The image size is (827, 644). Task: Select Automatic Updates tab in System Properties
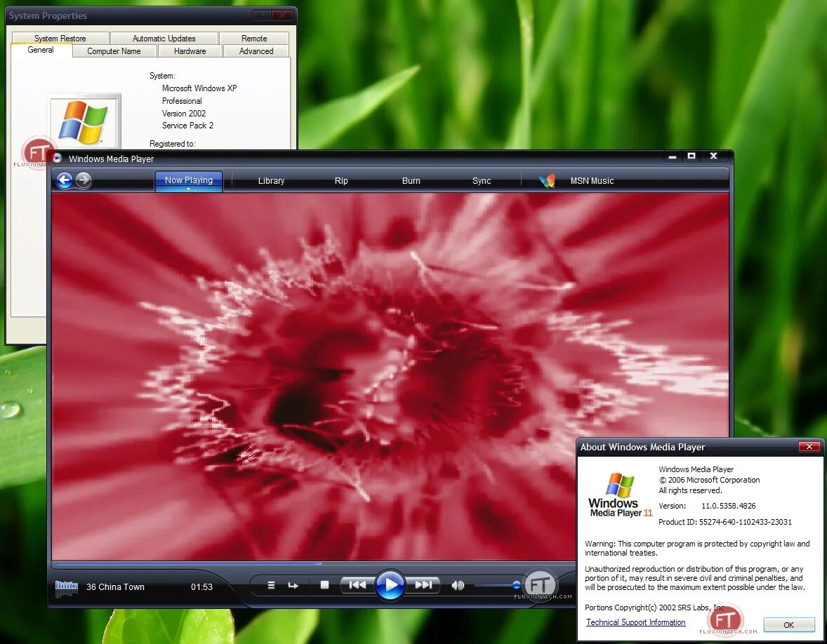pos(164,39)
